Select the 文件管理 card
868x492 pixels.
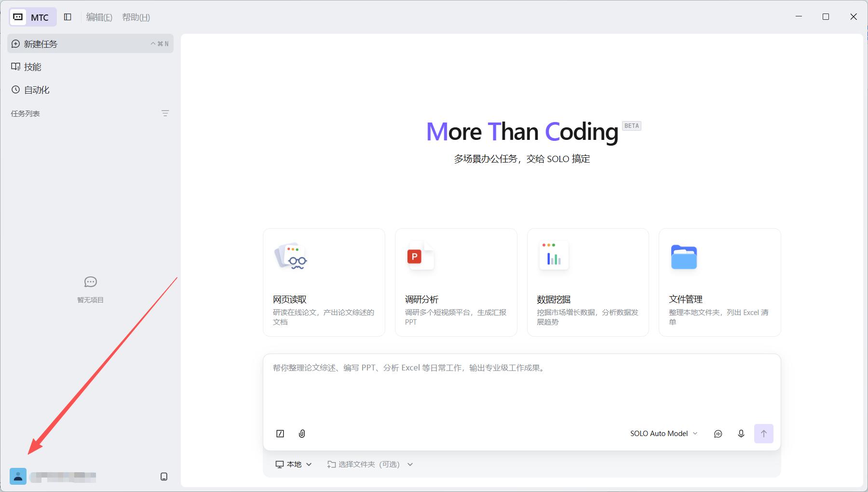point(719,282)
